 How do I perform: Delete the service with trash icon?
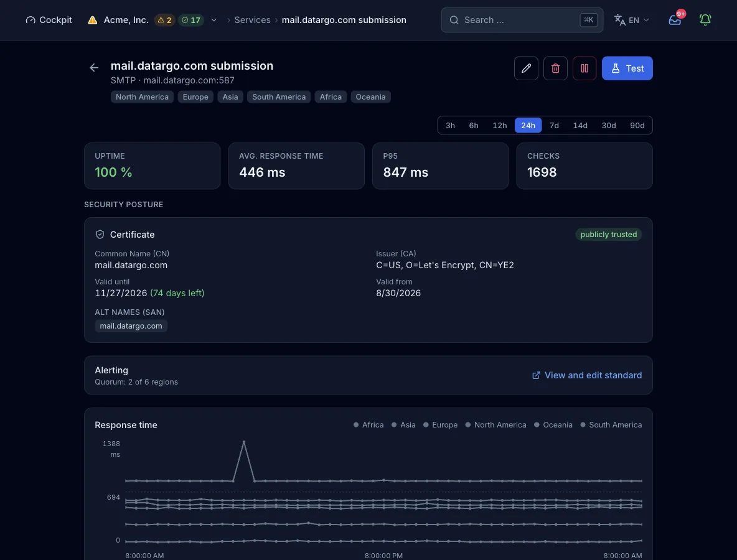[x=555, y=68]
